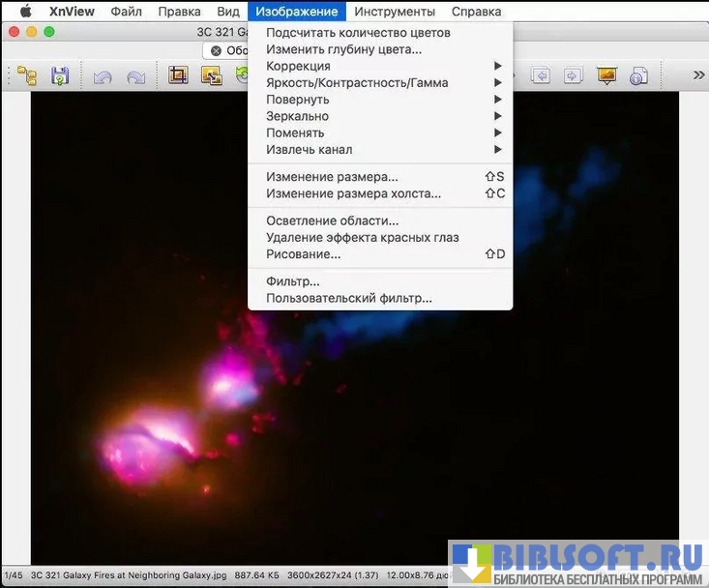
Task: Click the resize image toolbar icon
Action: click(x=211, y=75)
